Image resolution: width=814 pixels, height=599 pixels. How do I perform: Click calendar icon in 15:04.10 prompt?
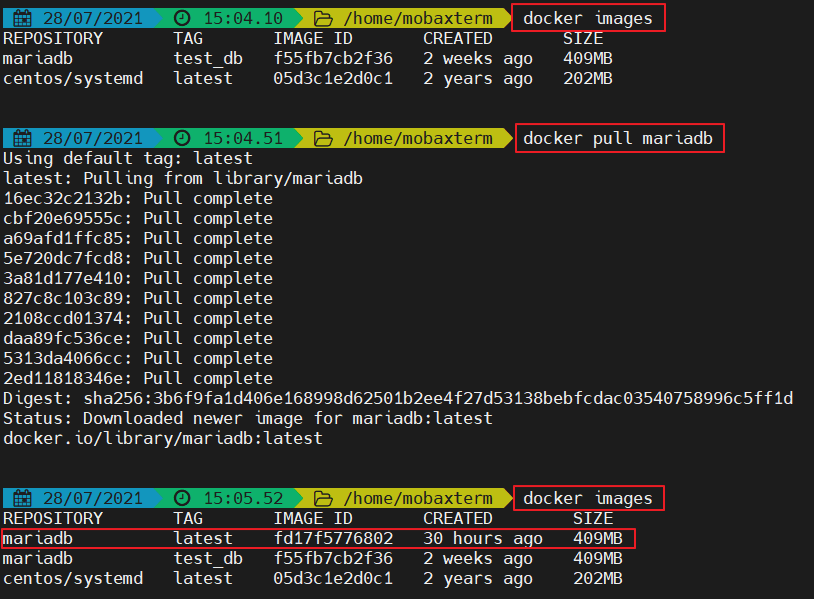[x=22, y=19]
